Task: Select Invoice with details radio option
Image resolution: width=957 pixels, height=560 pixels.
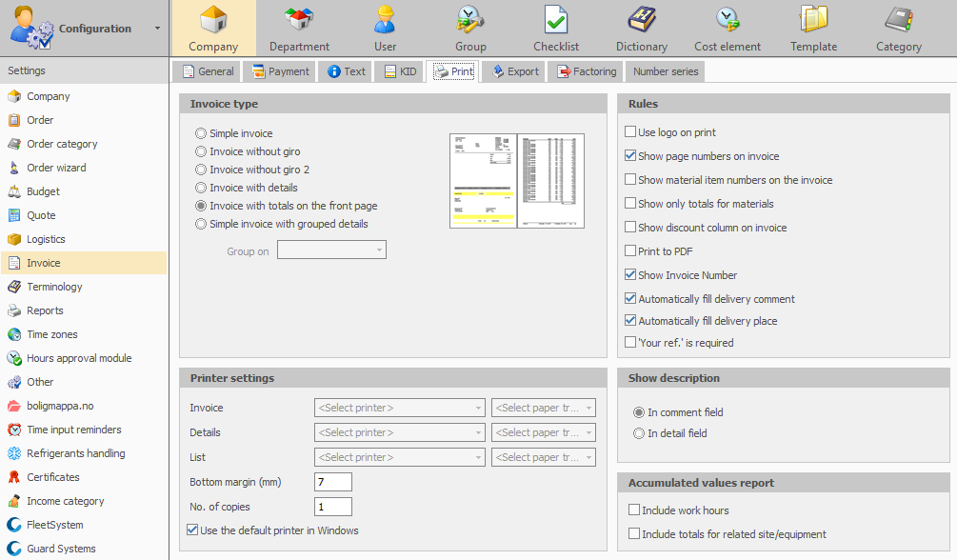Action: pos(201,188)
